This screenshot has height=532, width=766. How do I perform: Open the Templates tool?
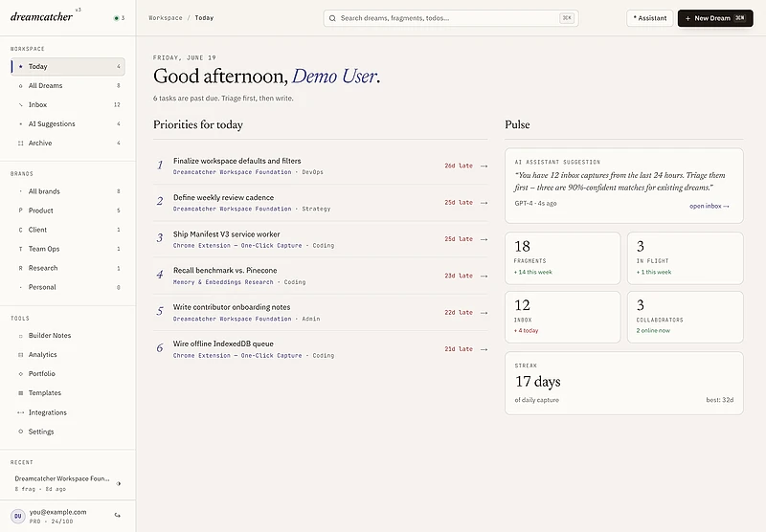[x=67, y=393]
